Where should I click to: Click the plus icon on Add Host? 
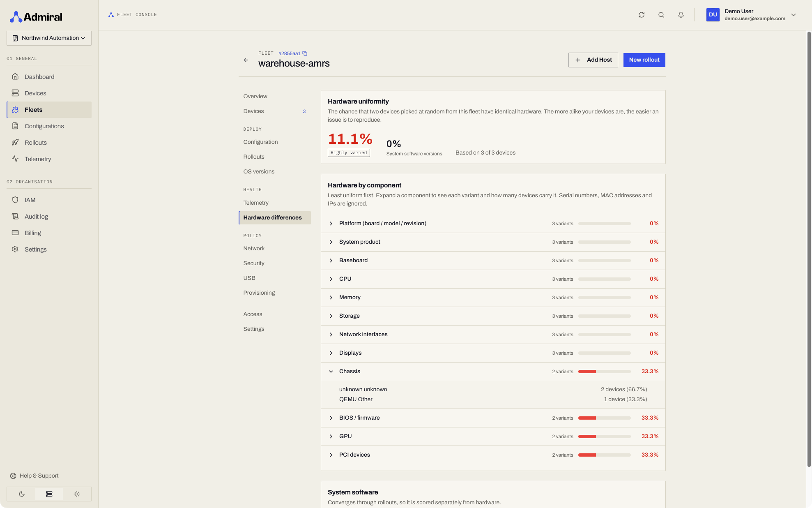[x=578, y=60]
